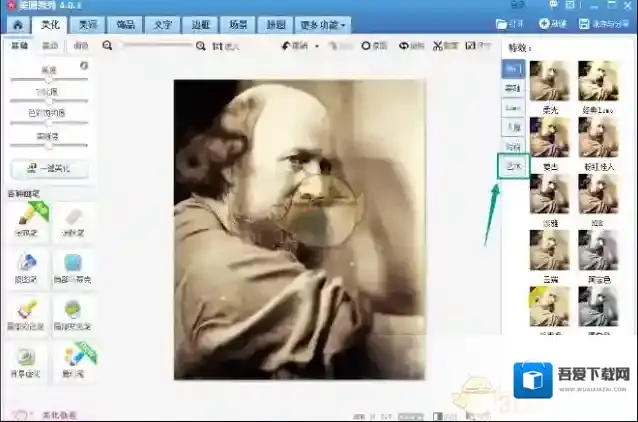Select the background blur tool

click(26, 362)
